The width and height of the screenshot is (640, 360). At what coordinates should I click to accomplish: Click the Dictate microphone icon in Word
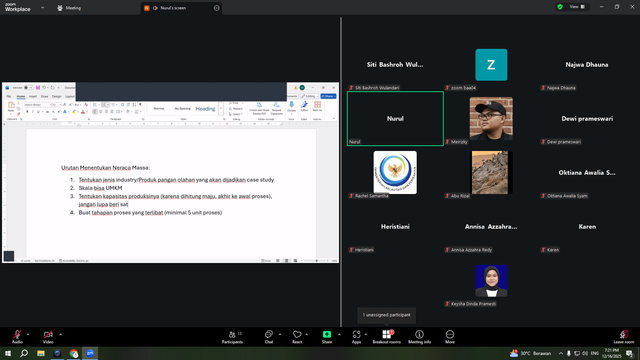tap(291, 105)
